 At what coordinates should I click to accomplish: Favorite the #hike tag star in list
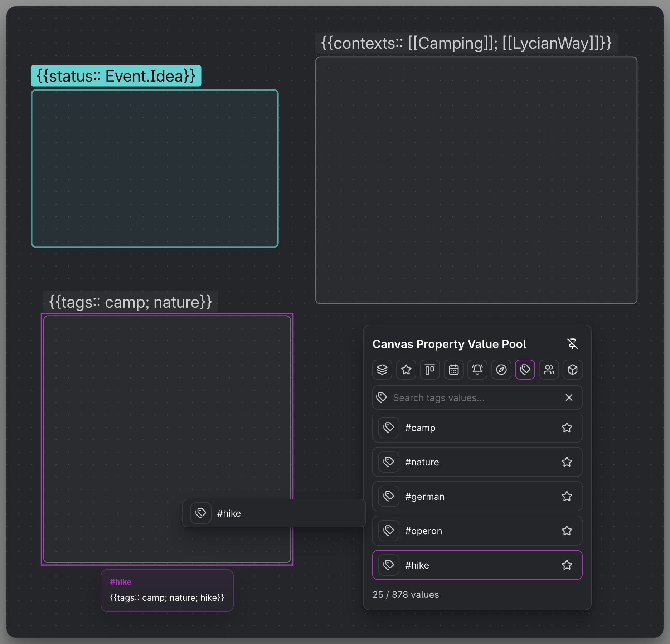tap(567, 565)
